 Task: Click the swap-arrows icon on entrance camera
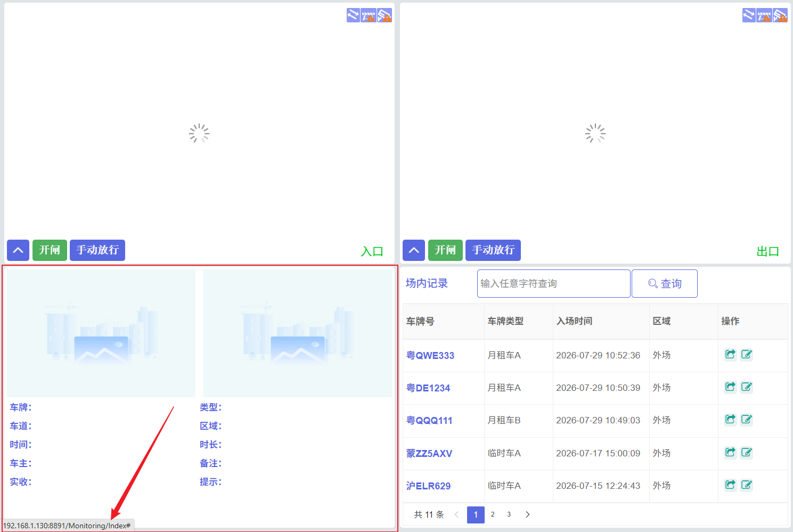pyautogui.click(x=353, y=15)
